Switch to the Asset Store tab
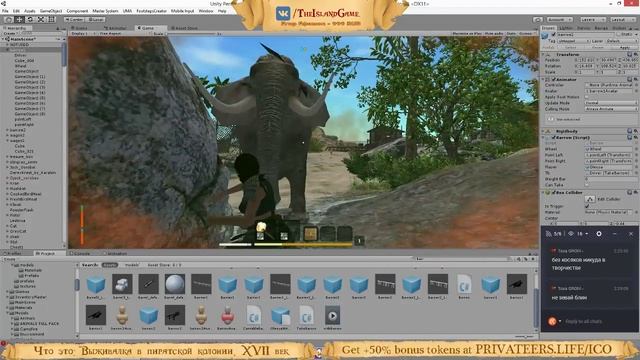 click(184, 28)
